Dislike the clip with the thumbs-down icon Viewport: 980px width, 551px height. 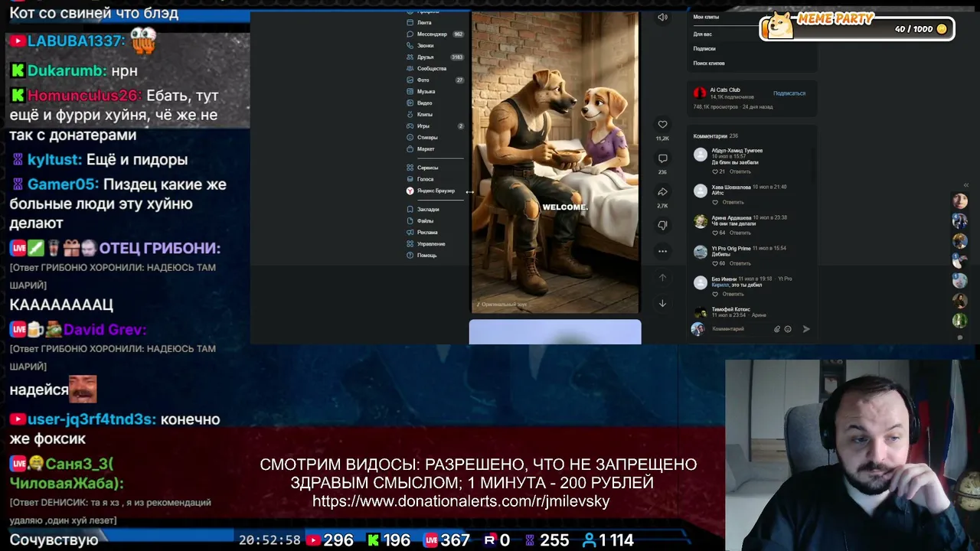pos(662,225)
